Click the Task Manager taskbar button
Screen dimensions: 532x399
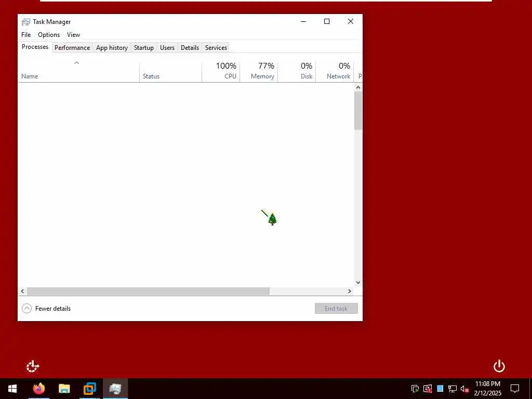click(x=115, y=389)
